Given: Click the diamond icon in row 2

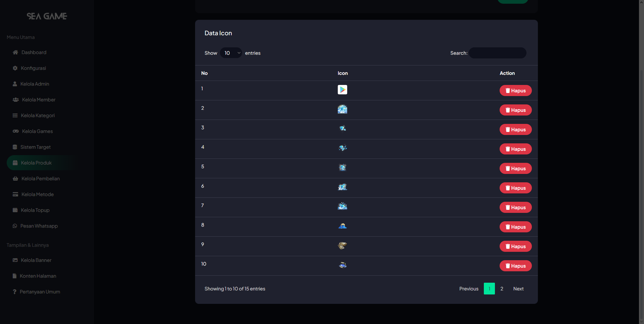Looking at the screenshot, I should [x=342, y=109].
